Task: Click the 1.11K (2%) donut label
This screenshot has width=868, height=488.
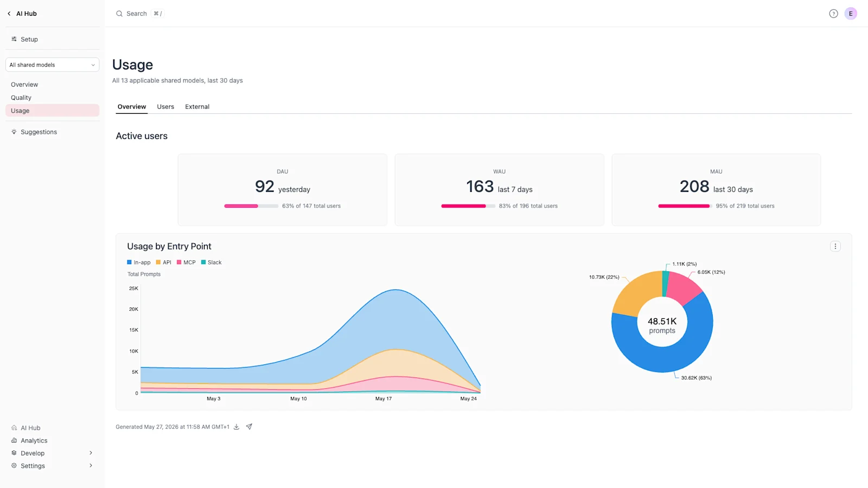Action: pos(685,264)
